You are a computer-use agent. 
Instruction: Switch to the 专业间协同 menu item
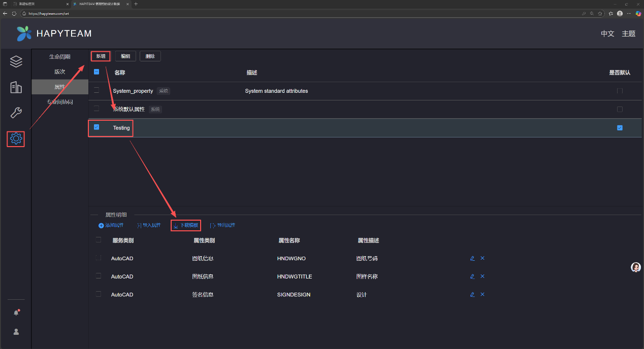(60, 102)
